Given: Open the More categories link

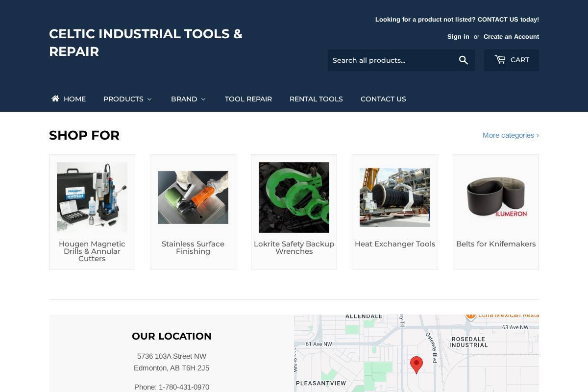Looking at the screenshot, I should [x=511, y=135].
